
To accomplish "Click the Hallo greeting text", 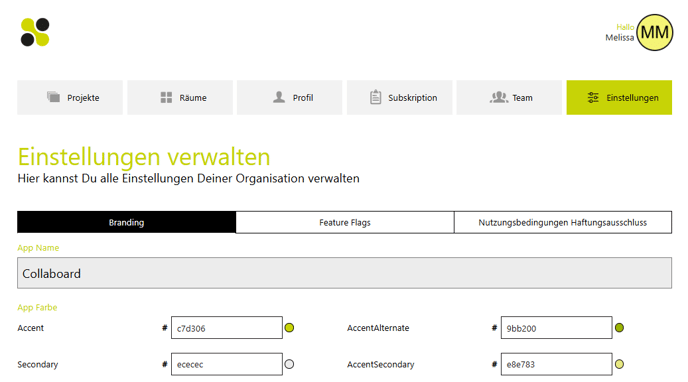I will point(625,27).
